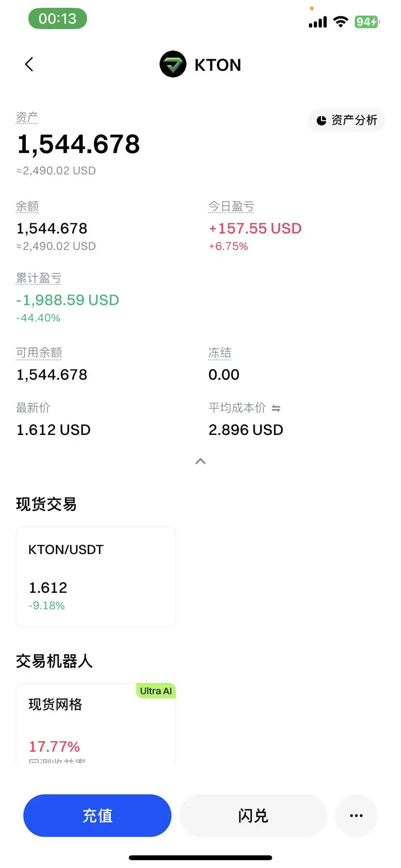This screenshot has width=401, height=868.
Task: Tap the 充值 deposit button
Action: pyautogui.click(x=97, y=816)
